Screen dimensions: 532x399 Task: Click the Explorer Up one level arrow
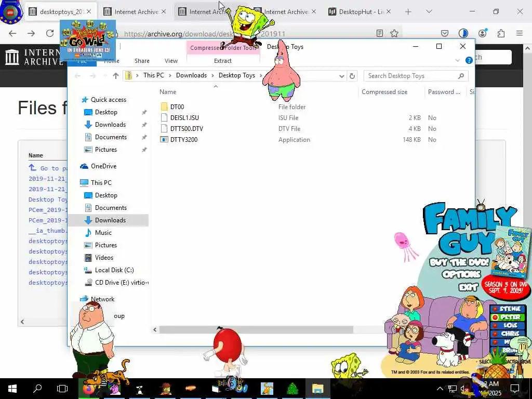pyautogui.click(x=116, y=76)
